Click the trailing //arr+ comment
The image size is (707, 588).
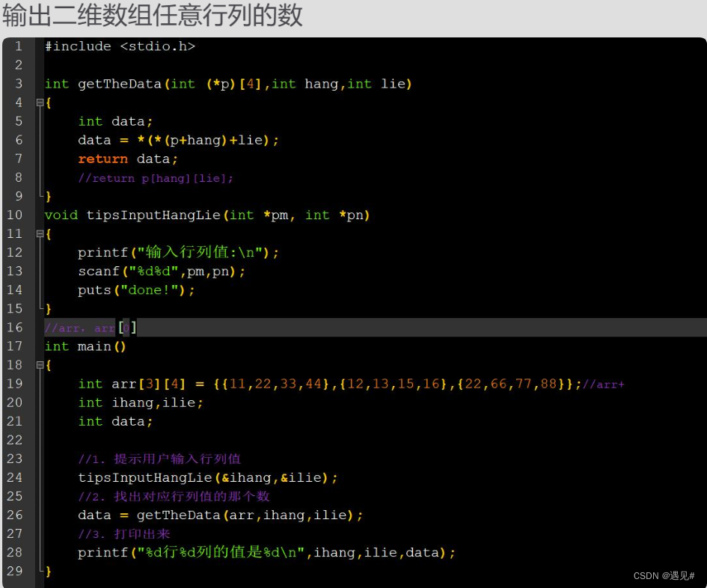pos(603,385)
